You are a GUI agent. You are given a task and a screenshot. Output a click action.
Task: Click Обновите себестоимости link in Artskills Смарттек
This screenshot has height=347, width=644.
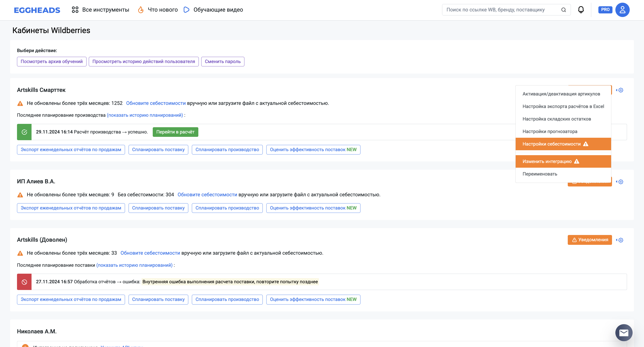coord(156,103)
